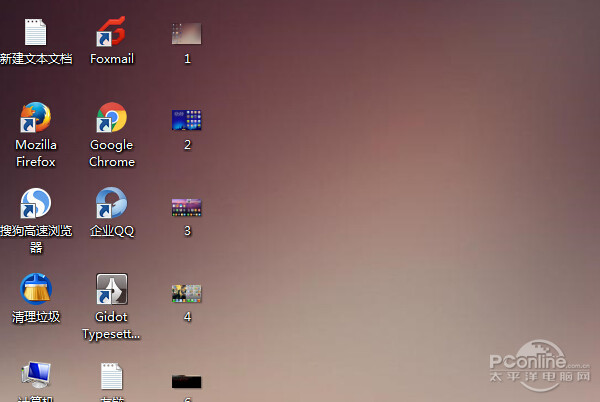
Task: Click the 新建文本文档 label text
Action: tap(36, 59)
